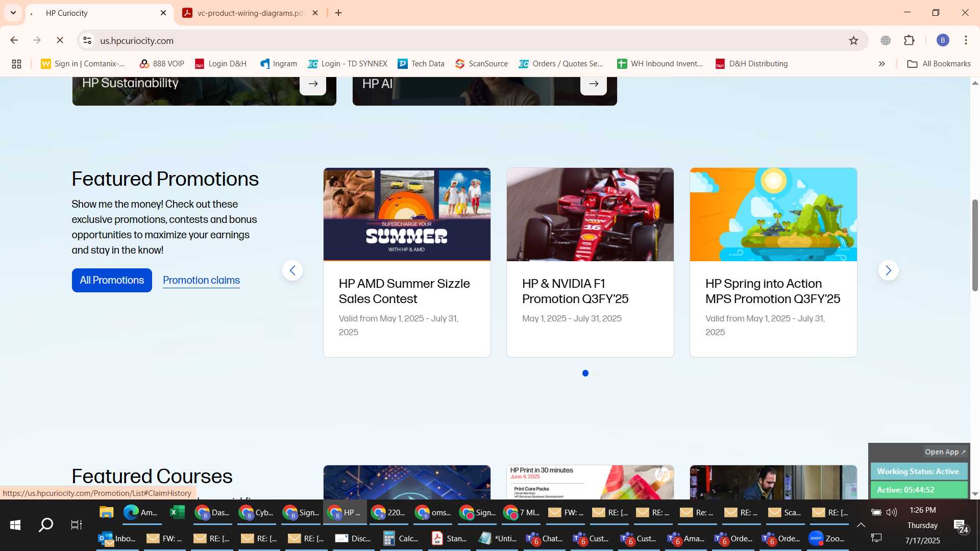Open the Ingram bookmark
Viewport: 980px width, 551px height.
click(279, 64)
